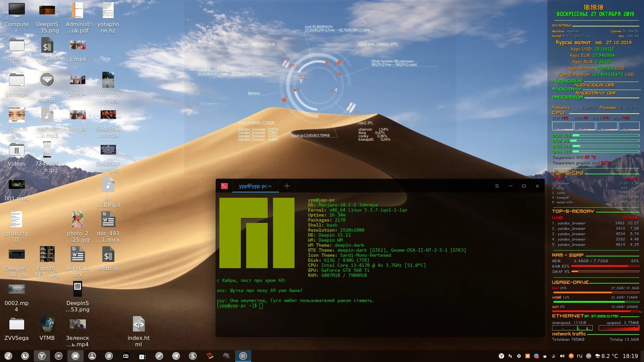Click the network up-down arrows tray icon
The height and width of the screenshot is (362, 644).
(510, 356)
